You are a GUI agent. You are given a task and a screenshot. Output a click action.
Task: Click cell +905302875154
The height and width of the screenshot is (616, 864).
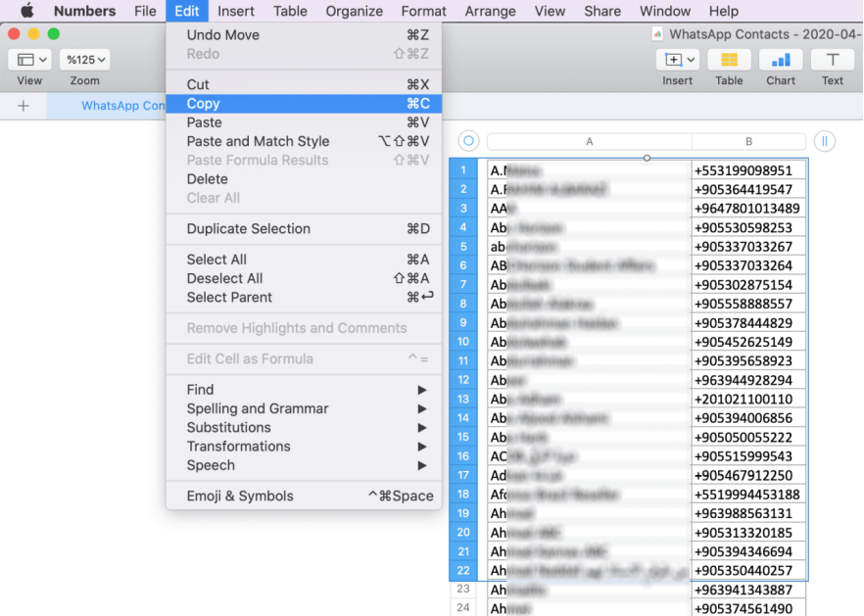(748, 285)
